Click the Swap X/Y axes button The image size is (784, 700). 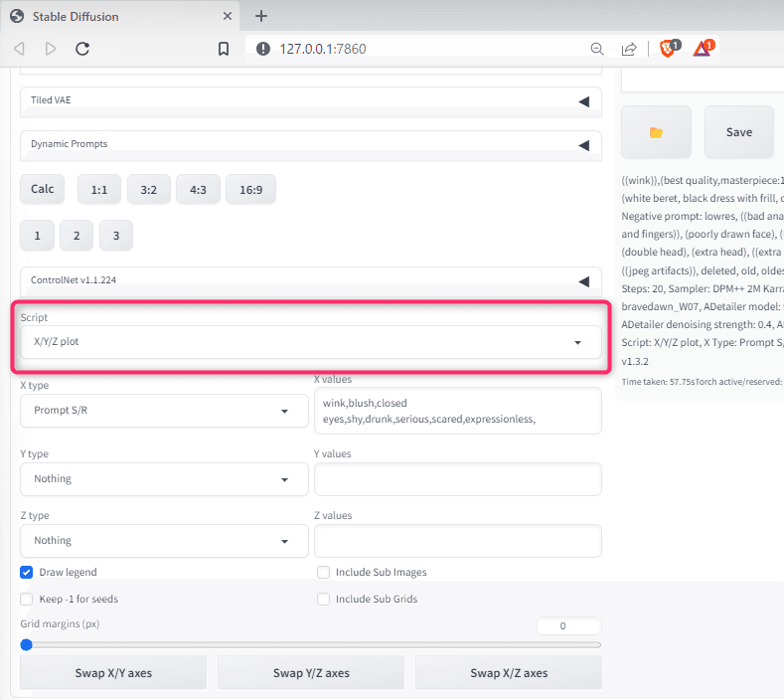point(113,673)
